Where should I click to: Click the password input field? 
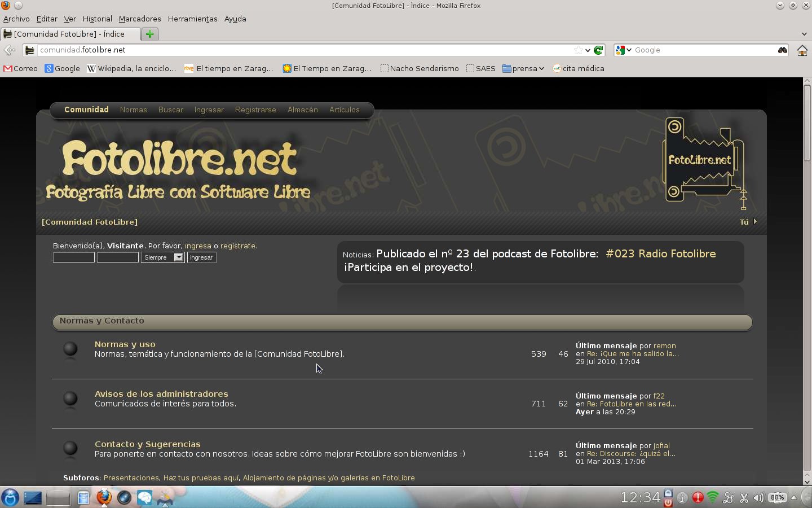click(118, 257)
